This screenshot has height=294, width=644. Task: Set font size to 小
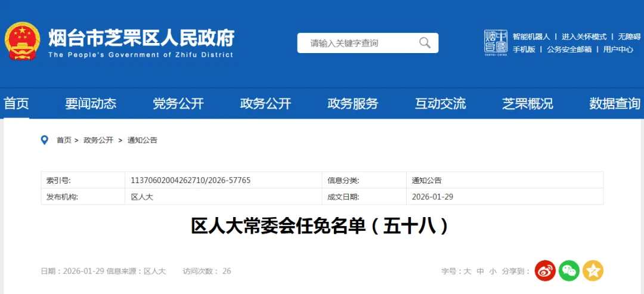tap(493, 271)
